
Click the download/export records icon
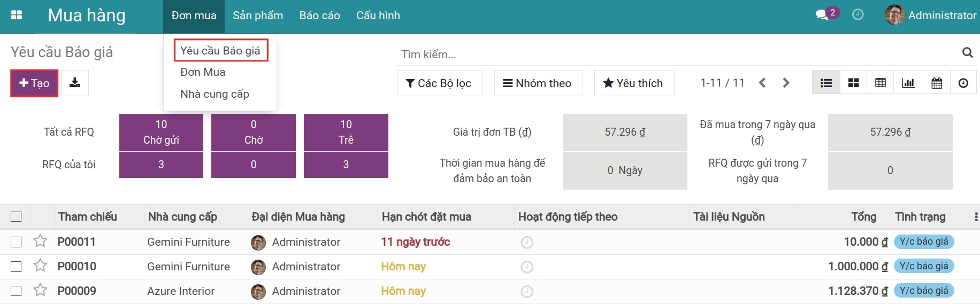tap(75, 83)
